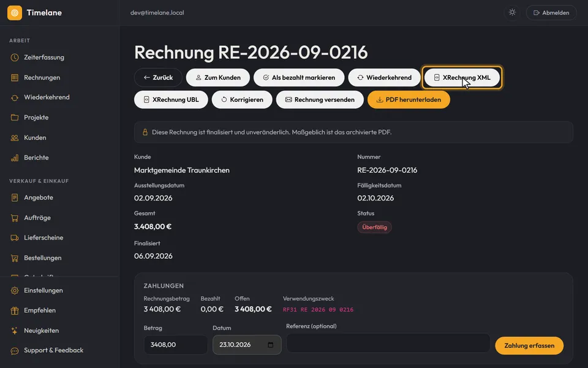Click the Neuigkeiten sparkle icon

tap(15, 331)
